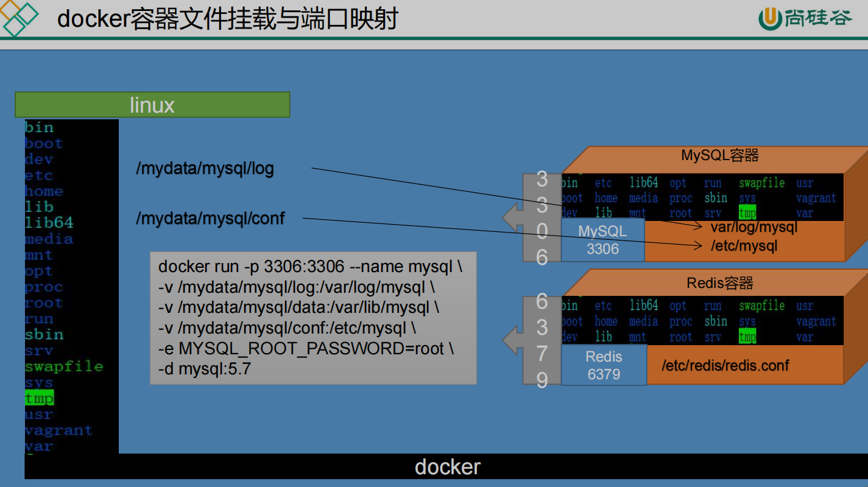Image resolution: width=868 pixels, height=487 pixels.
Task: Select home in the linux directory list
Action: (x=43, y=191)
